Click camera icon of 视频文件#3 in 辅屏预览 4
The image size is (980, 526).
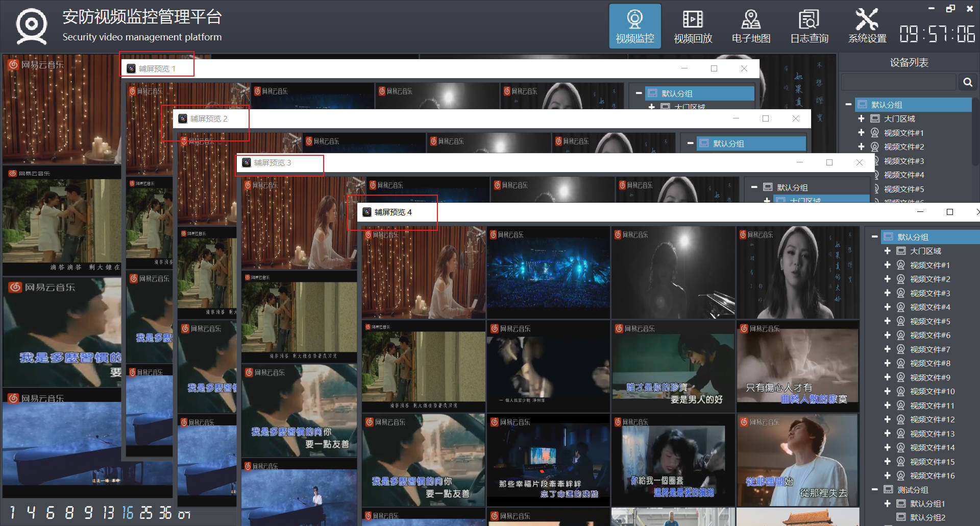pos(901,293)
